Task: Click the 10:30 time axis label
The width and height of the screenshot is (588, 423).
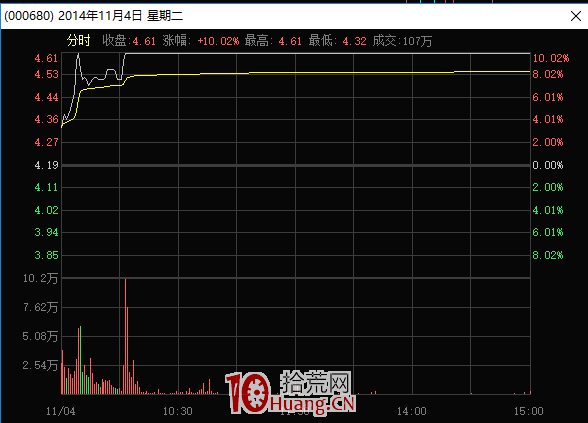Action: [x=178, y=411]
